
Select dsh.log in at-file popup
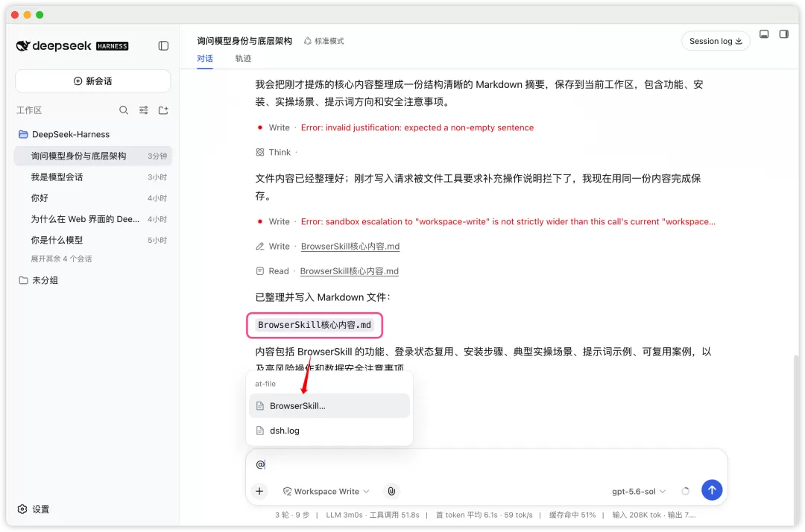329,431
